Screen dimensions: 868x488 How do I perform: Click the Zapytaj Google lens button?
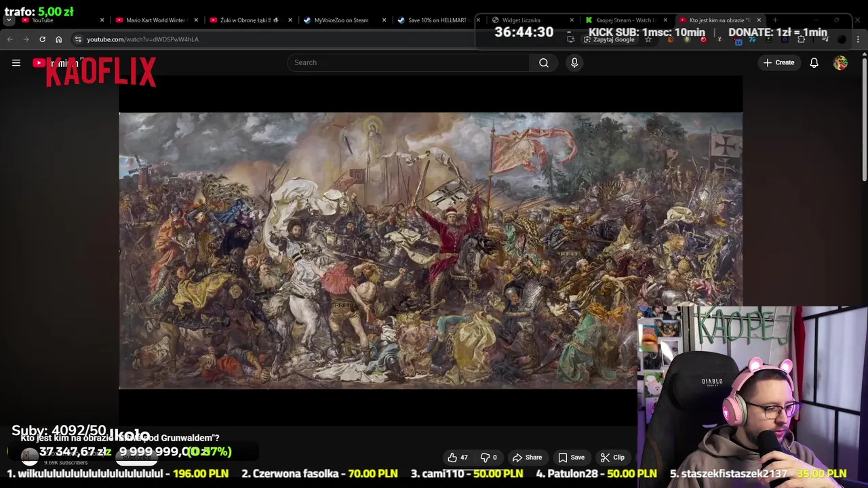[x=609, y=39]
